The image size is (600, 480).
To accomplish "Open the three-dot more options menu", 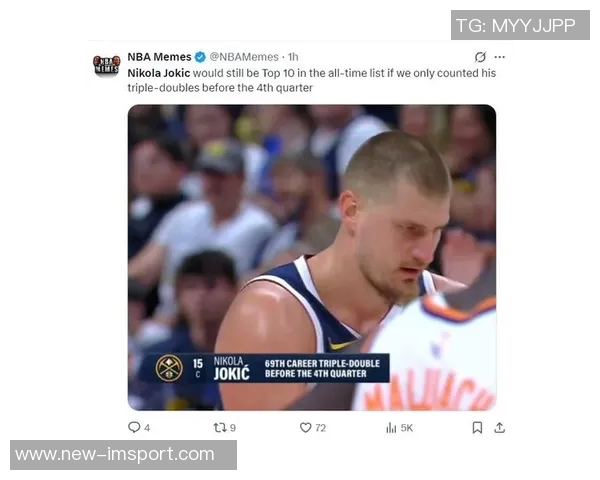I will pyautogui.click(x=500, y=57).
